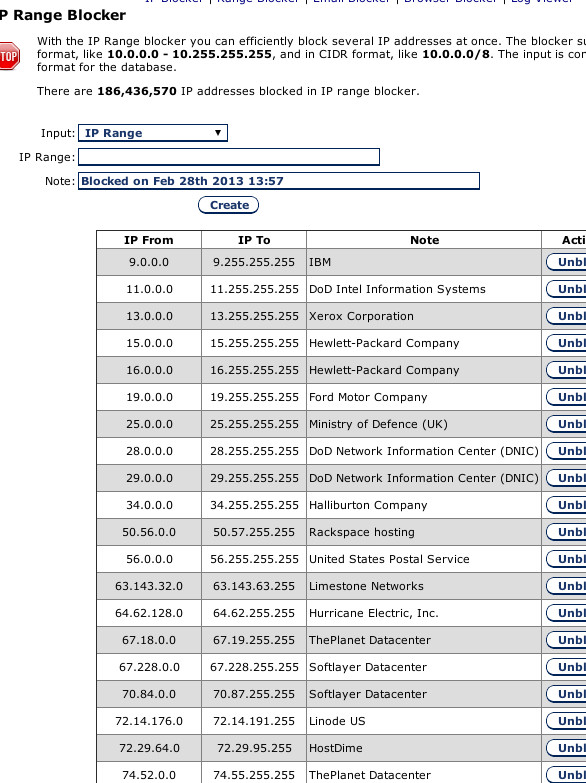Unblock the Xerox Corporation range
Viewport: 586px width, 783px height.
point(566,316)
